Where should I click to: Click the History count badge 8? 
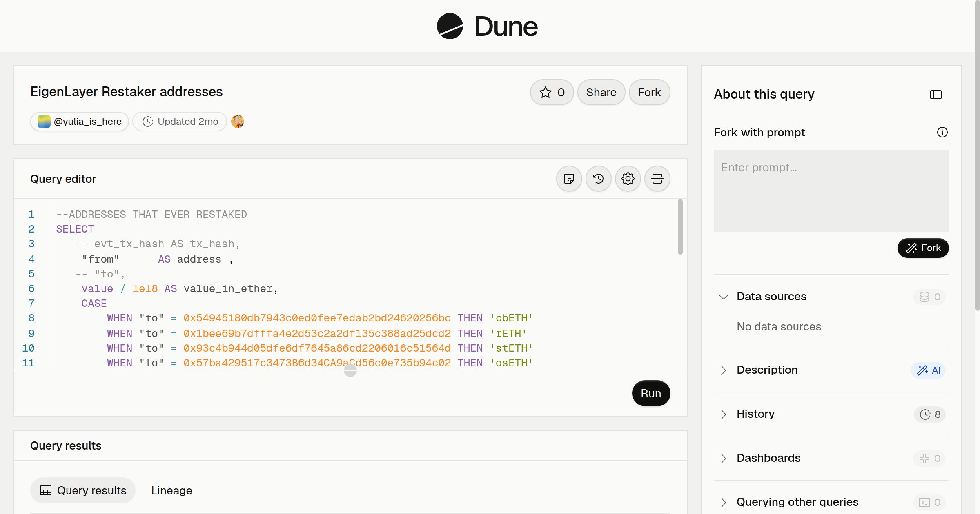point(930,414)
